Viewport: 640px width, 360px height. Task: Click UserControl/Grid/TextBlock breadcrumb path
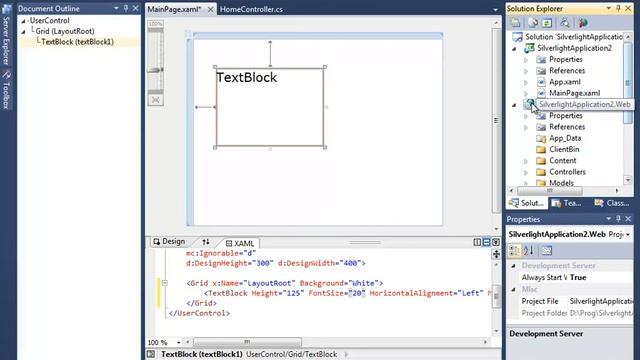click(291, 354)
